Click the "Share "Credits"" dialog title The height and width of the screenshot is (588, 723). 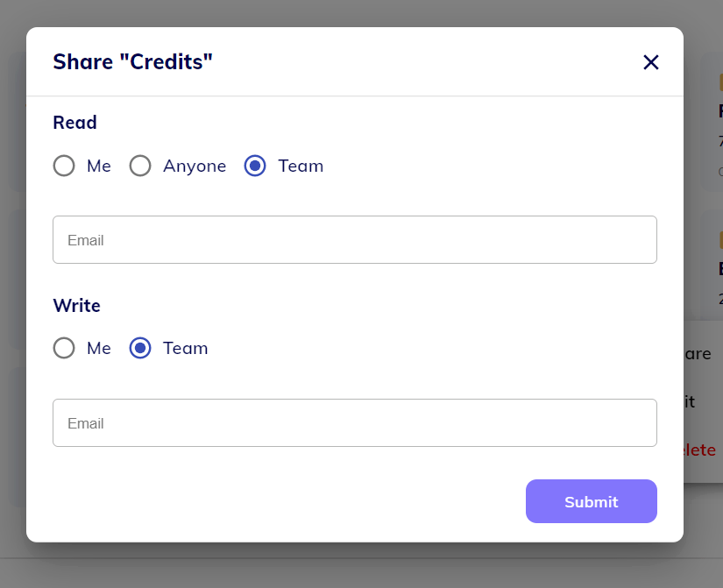[x=133, y=62]
